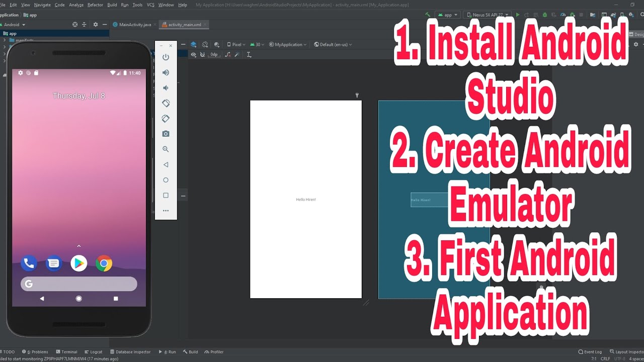Hide the project panel with minus icon
The width and height of the screenshot is (644, 362).
pos(105,24)
